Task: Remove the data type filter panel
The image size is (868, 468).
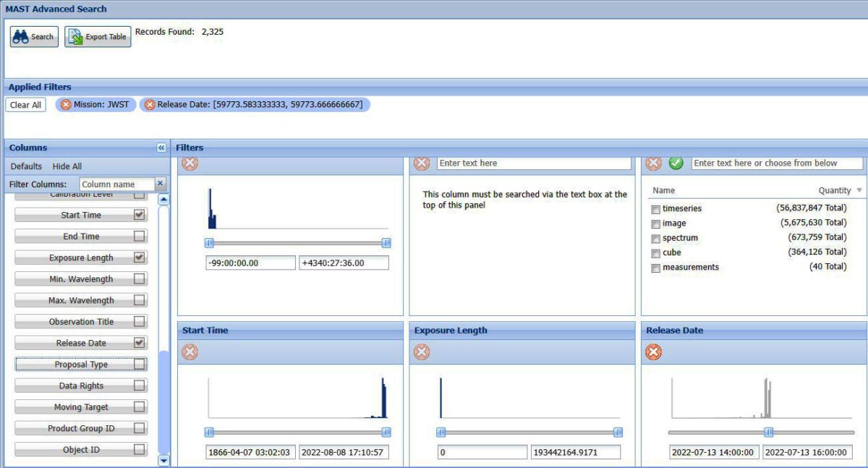Action: click(x=653, y=163)
